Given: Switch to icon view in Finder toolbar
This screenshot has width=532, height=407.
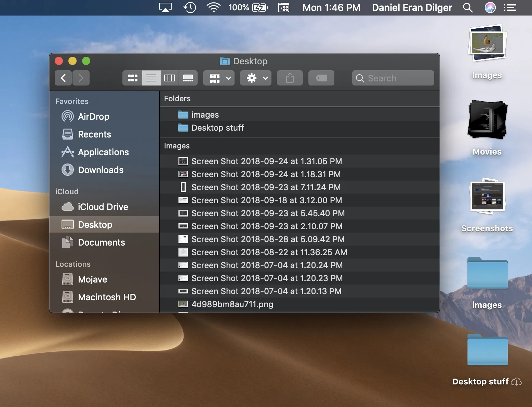Looking at the screenshot, I should point(132,78).
